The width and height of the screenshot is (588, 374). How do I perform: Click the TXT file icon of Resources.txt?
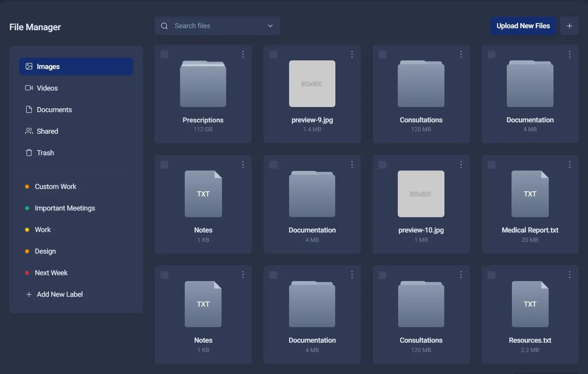pyautogui.click(x=530, y=304)
